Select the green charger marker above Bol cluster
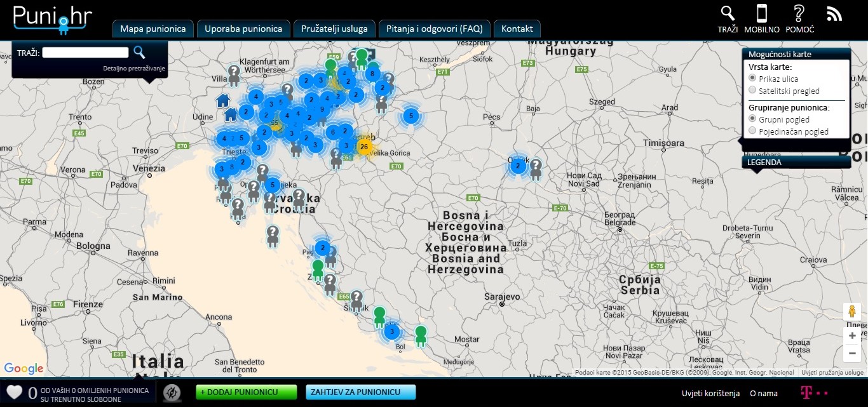The height and width of the screenshot is (407, 868). 379,316
